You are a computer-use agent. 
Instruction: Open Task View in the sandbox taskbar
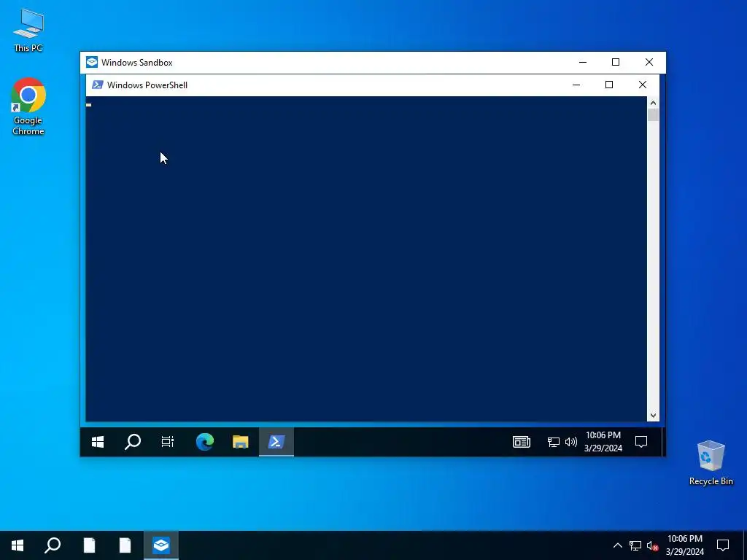[x=168, y=442]
